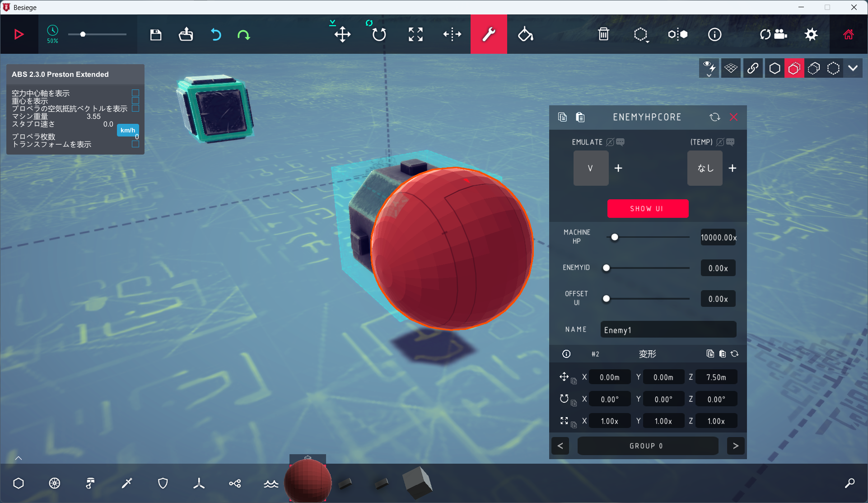
Task: Go to next group with right arrow
Action: 736,446
